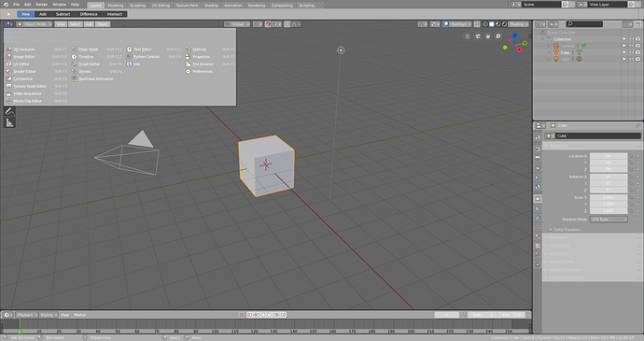The image size is (644, 341).
Task: Toggle X-Ray mode in viewport header
Action: pyautogui.click(x=477, y=24)
